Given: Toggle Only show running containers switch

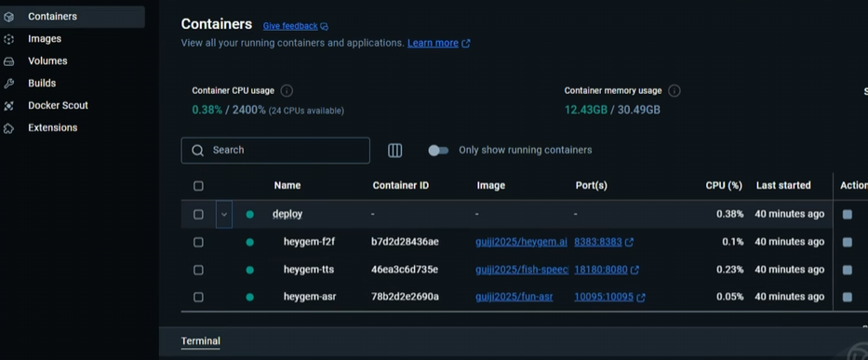Looking at the screenshot, I should coord(438,150).
